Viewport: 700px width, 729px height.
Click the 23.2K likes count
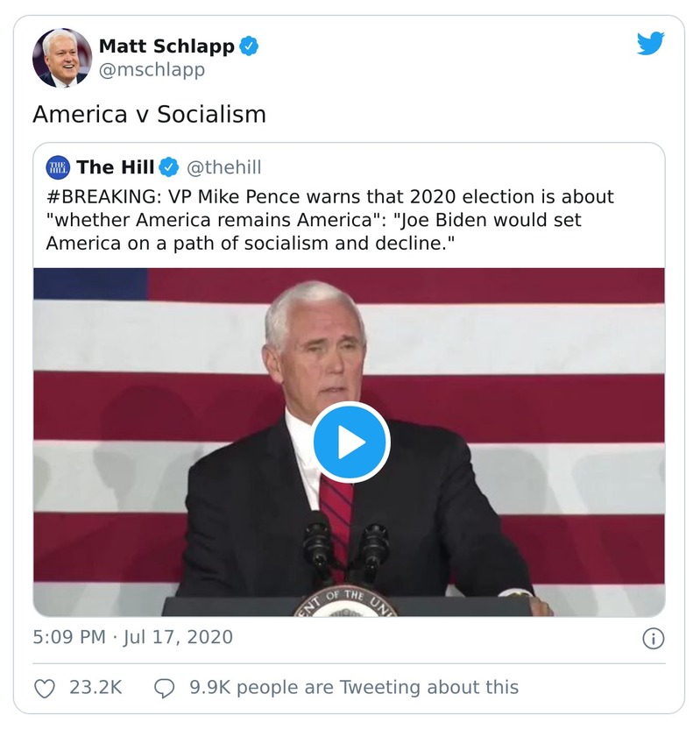click(95, 688)
